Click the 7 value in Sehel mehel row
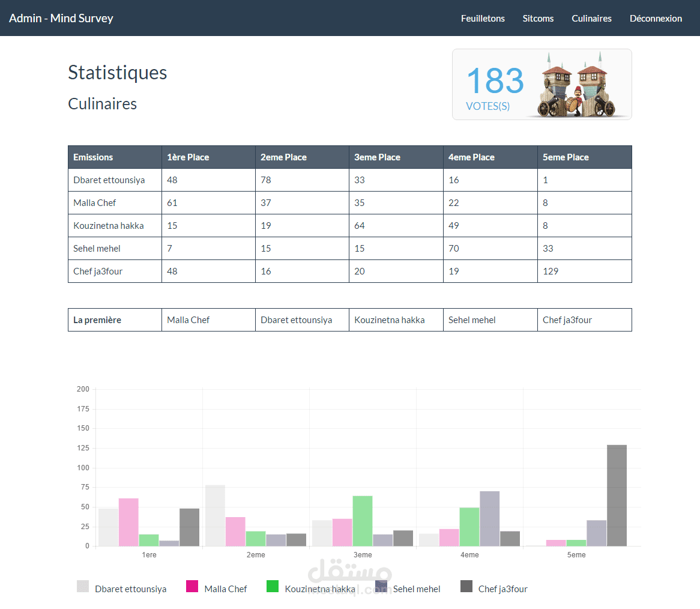700x609 pixels. coord(170,248)
